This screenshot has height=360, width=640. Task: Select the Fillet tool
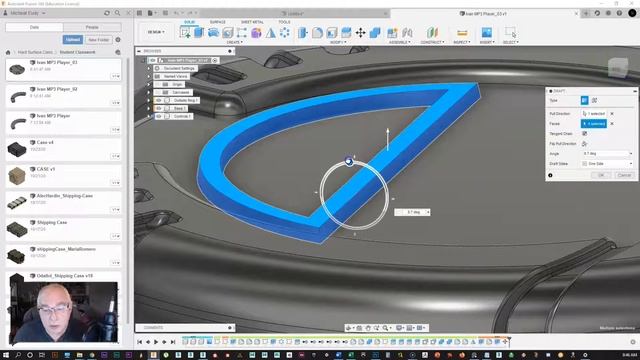tap(317, 33)
